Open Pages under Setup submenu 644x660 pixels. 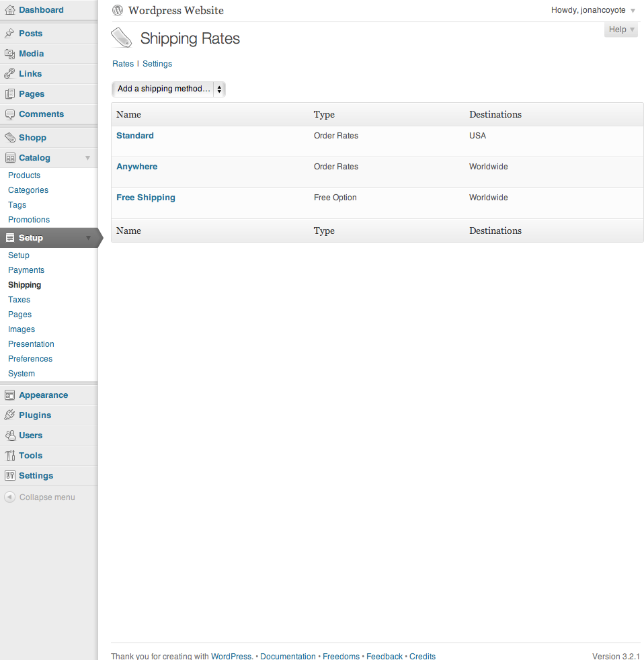click(x=19, y=315)
